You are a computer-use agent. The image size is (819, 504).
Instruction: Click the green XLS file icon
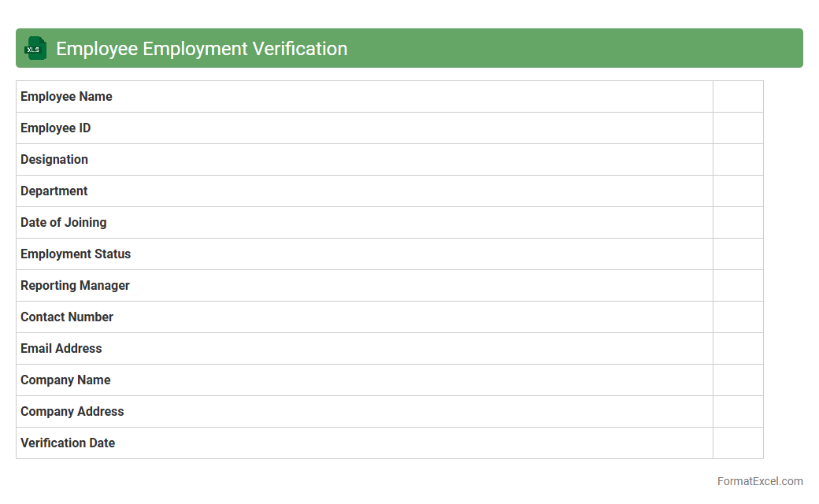point(35,48)
